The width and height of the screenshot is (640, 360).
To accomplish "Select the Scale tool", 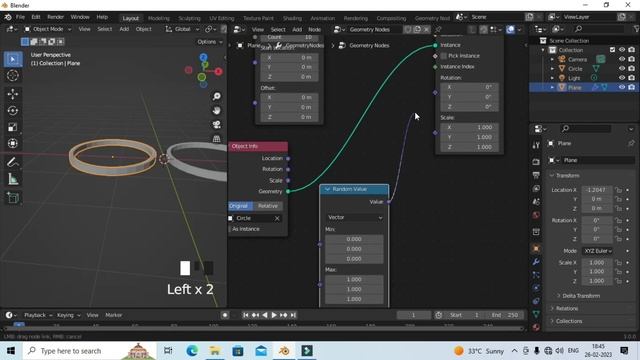I will (13, 127).
